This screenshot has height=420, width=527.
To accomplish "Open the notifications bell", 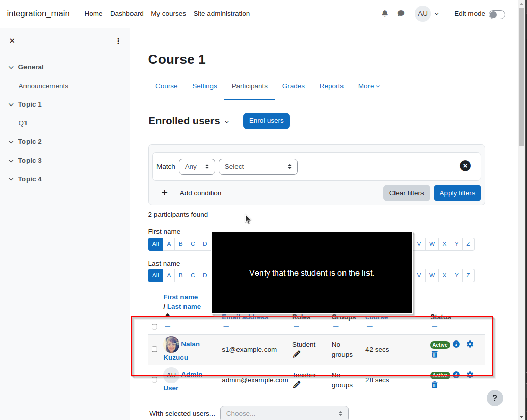I will [385, 13].
